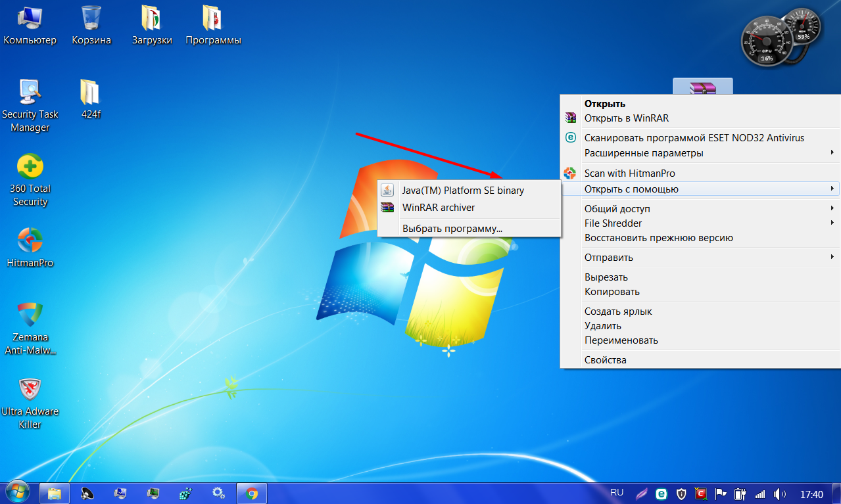Choose 'Java(TM) Platform SE binary' option
Image resolution: width=841 pixels, height=504 pixels.
[x=463, y=191]
